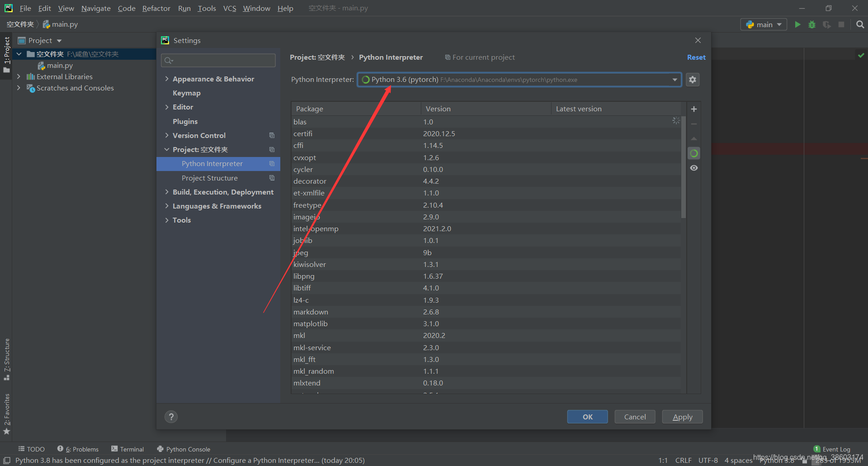Open the Edit menu
Viewport: 868px width, 466px height.
[x=44, y=8]
